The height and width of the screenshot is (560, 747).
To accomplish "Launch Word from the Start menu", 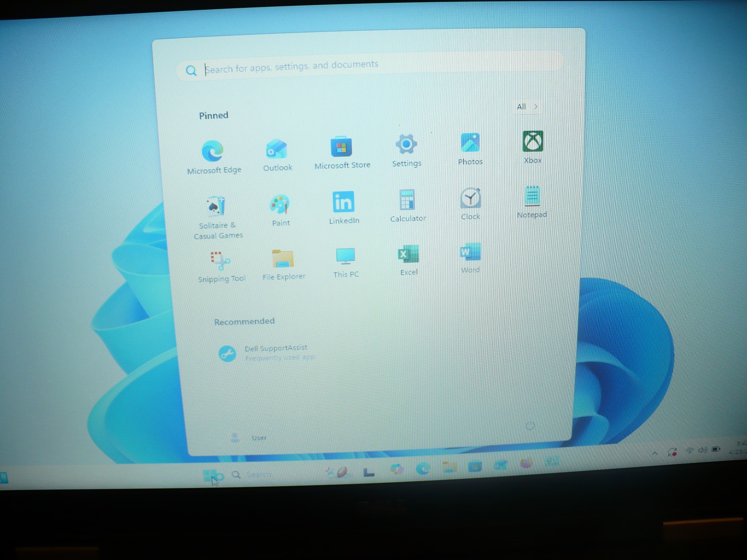I will (x=470, y=258).
